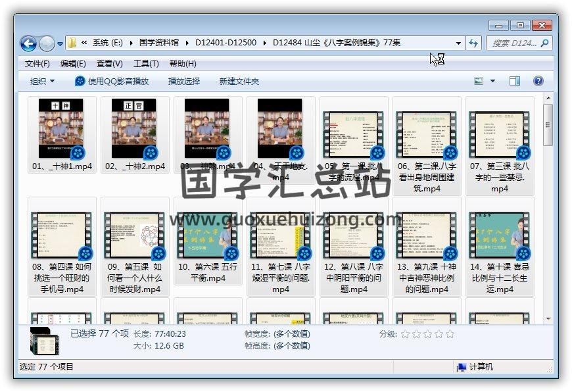The width and height of the screenshot is (572, 392).
Task: Expand arrow after D12401-D12500 path
Action: (264, 43)
